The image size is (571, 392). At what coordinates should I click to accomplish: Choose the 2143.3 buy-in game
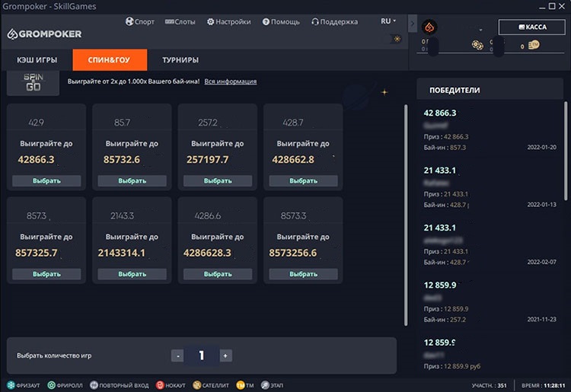coord(132,274)
